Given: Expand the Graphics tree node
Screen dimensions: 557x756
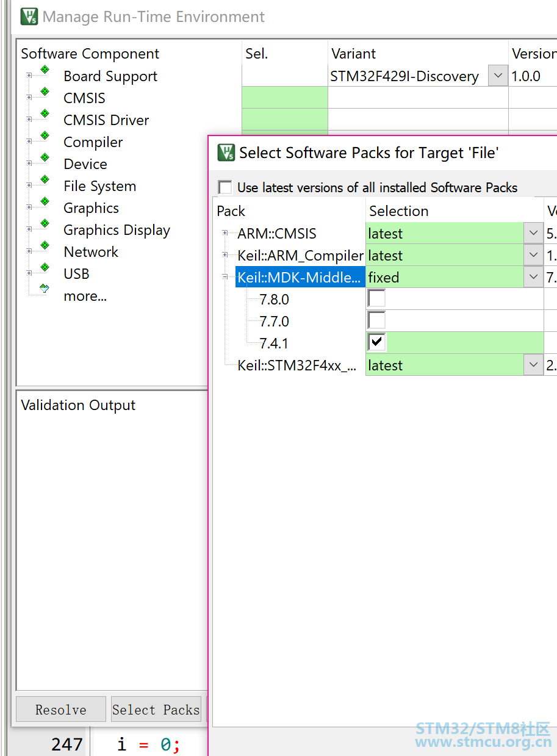Looking at the screenshot, I should pyautogui.click(x=29, y=208).
